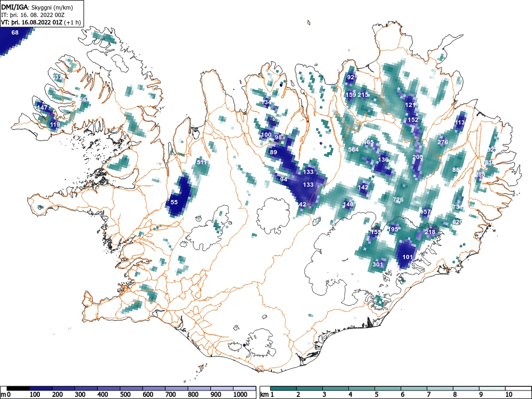Click the 205 visibility value
This screenshot has height=399, width=532.
[418, 157]
